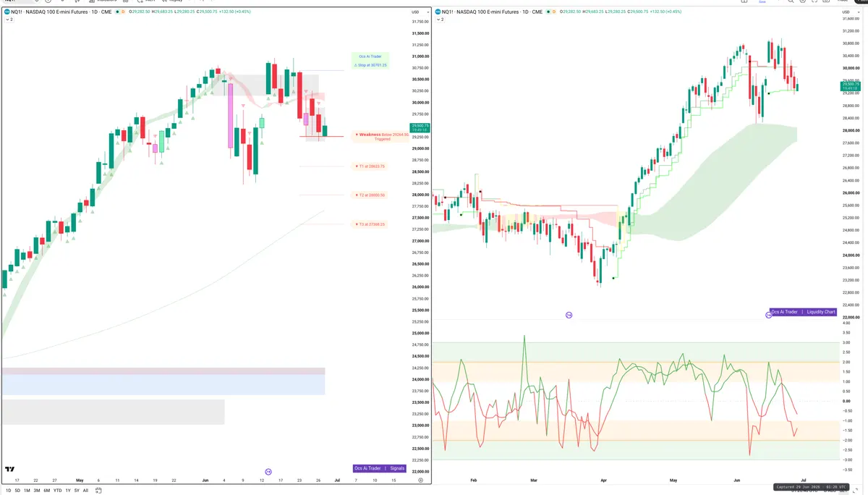Select the 5Y time range
Image resolution: width=868 pixels, height=495 pixels.
pos(77,491)
